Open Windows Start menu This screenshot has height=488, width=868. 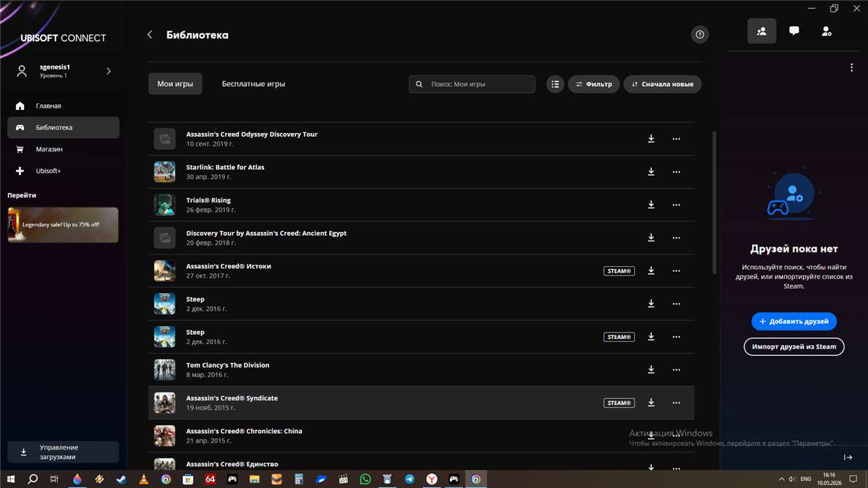10,479
